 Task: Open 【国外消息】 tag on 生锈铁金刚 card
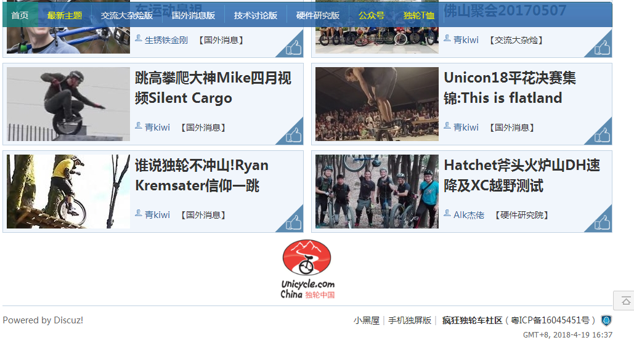click(x=221, y=40)
